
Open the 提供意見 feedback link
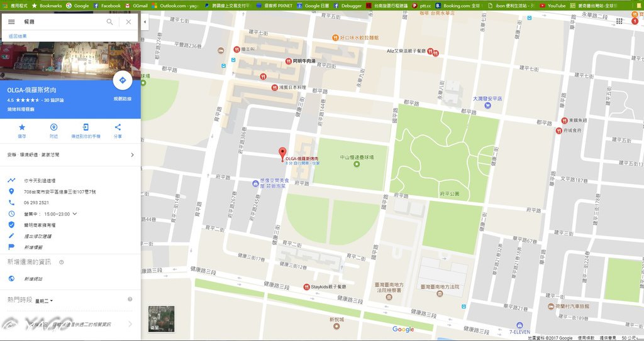pyautogui.click(x=608, y=338)
